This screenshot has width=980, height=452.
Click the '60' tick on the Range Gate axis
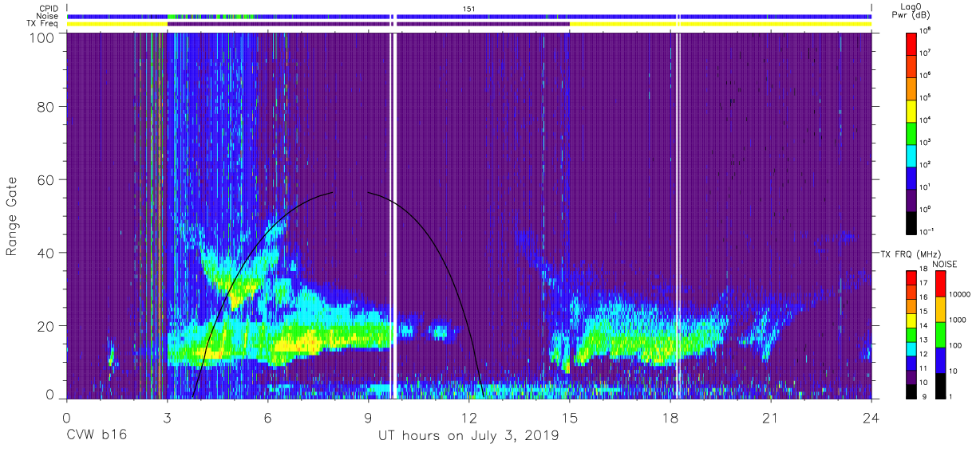(x=45, y=181)
